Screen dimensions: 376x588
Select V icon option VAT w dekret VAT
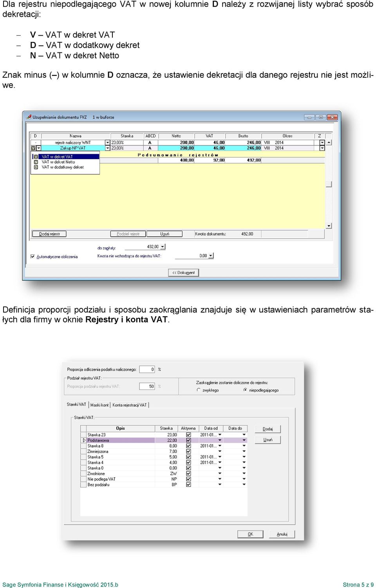(x=36, y=156)
